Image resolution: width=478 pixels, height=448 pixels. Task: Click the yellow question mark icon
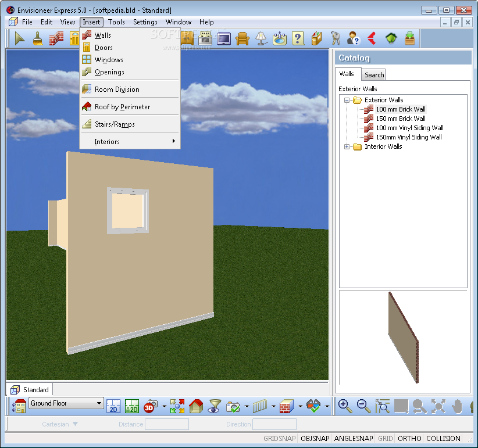(298, 39)
